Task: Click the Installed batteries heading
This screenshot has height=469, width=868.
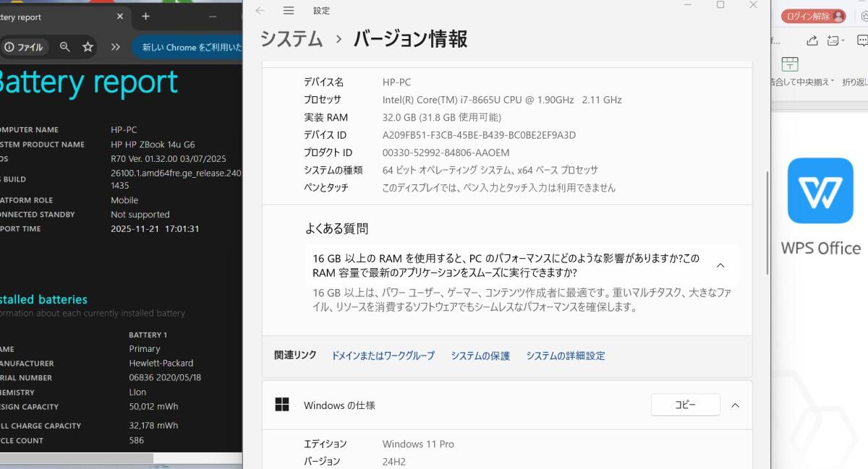Action: point(43,299)
